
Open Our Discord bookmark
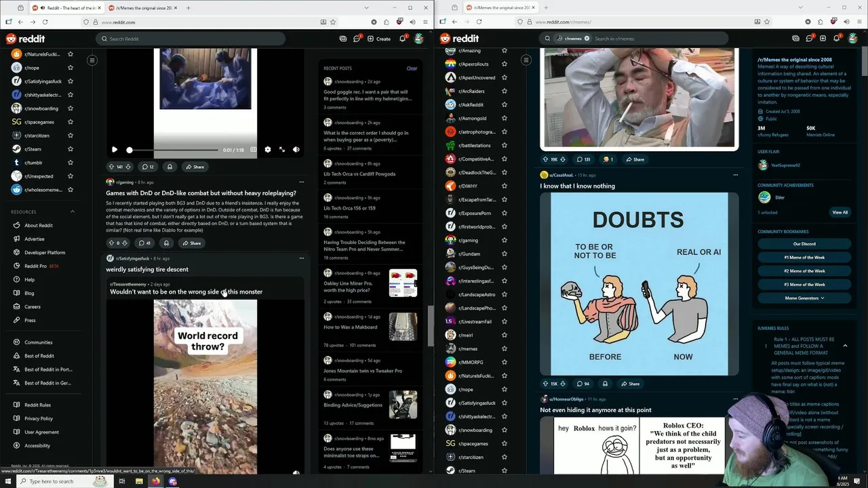point(804,244)
